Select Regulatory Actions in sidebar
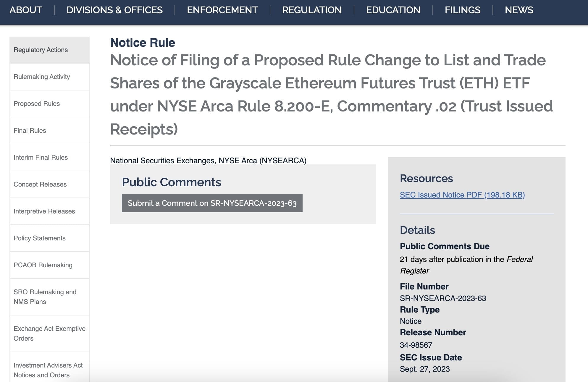 pyautogui.click(x=49, y=50)
